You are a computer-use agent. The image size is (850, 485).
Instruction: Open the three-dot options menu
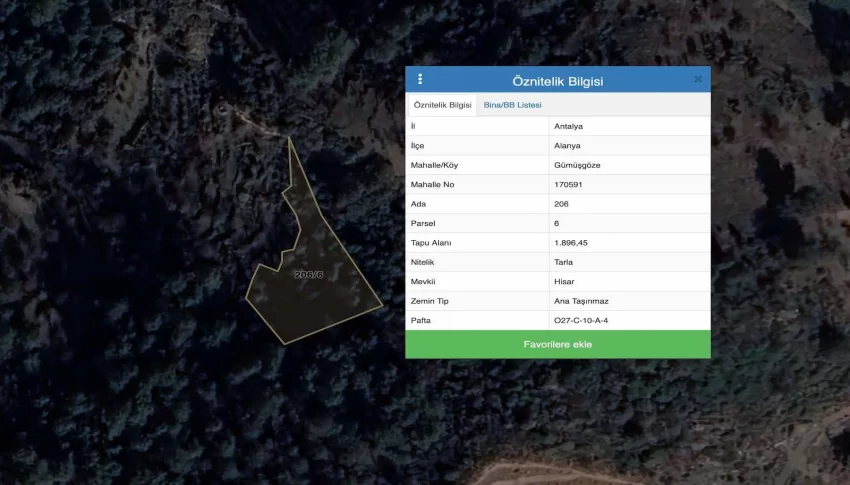coord(420,80)
